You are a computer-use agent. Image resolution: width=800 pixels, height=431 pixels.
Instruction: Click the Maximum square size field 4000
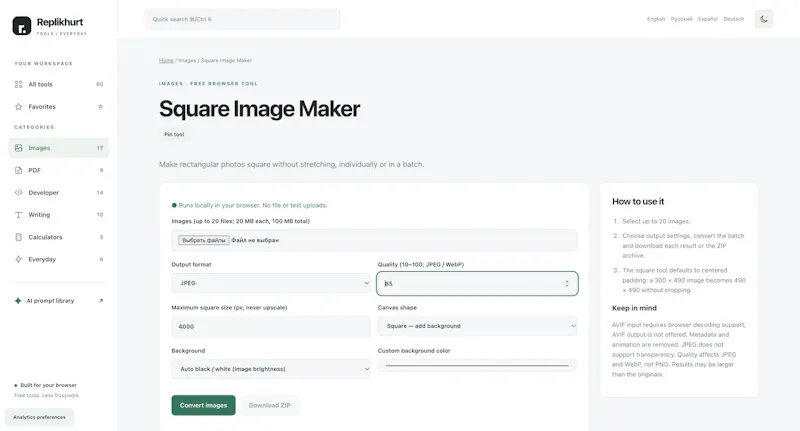[271, 326]
